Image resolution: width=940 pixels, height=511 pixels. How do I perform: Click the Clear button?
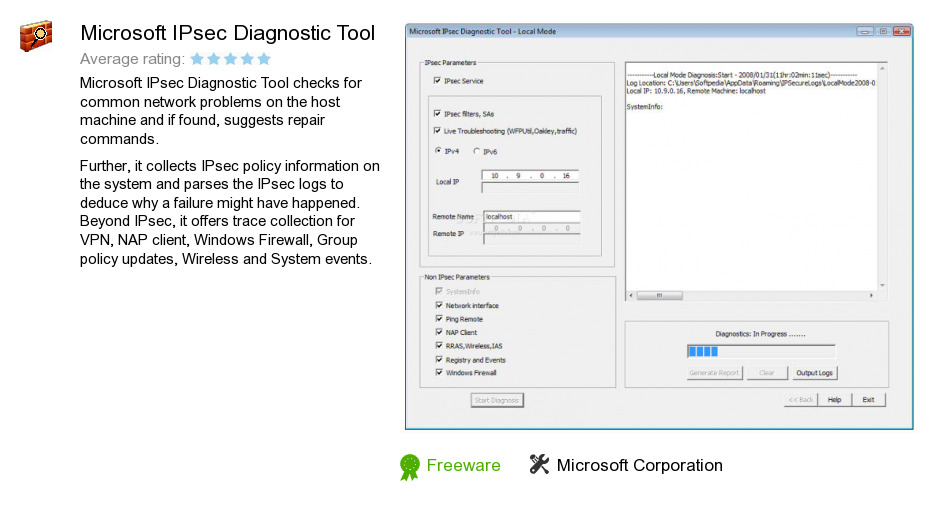click(x=767, y=372)
